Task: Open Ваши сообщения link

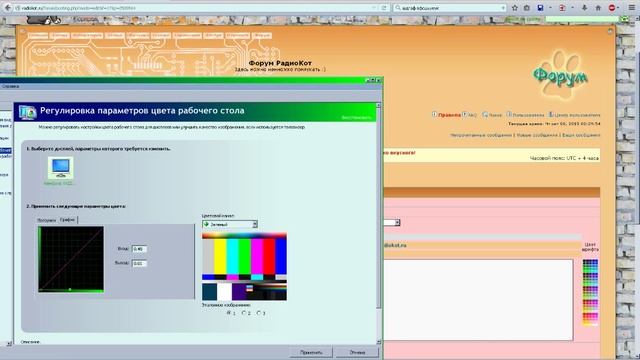Action: coord(581,135)
